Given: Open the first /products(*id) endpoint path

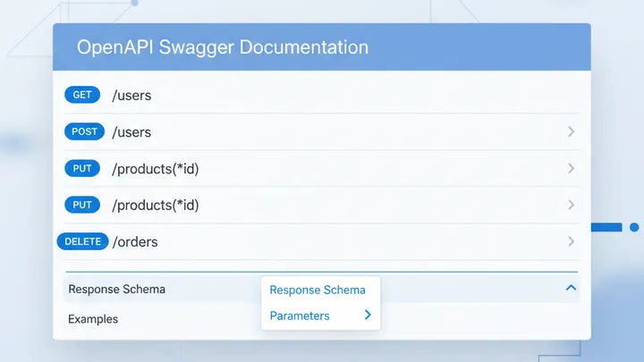Looking at the screenshot, I should click(155, 168).
